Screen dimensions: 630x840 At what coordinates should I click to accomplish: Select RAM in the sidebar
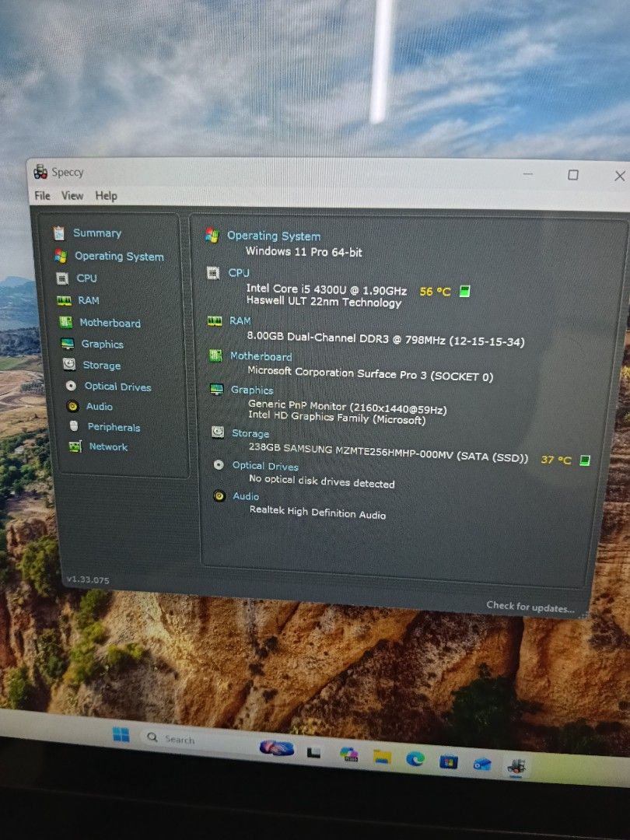click(x=89, y=300)
